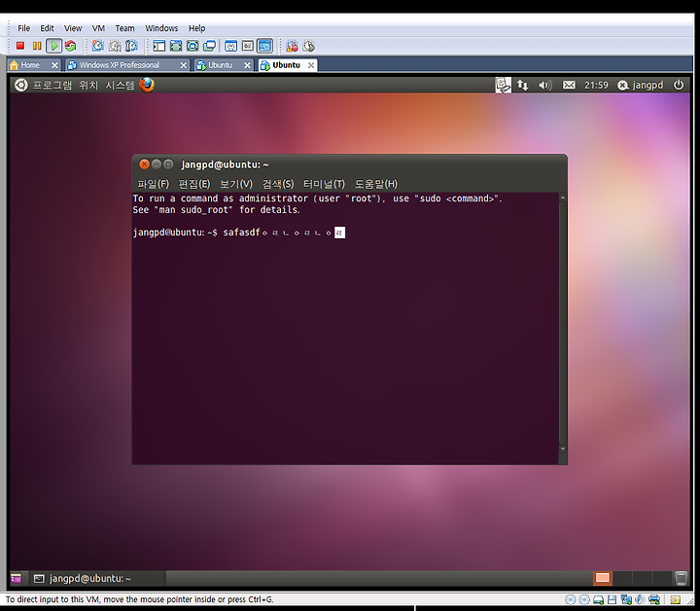Viewport: 700px width, 611px height.
Task: Click the terminal scrollbar down arrow
Action: [563, 449]
